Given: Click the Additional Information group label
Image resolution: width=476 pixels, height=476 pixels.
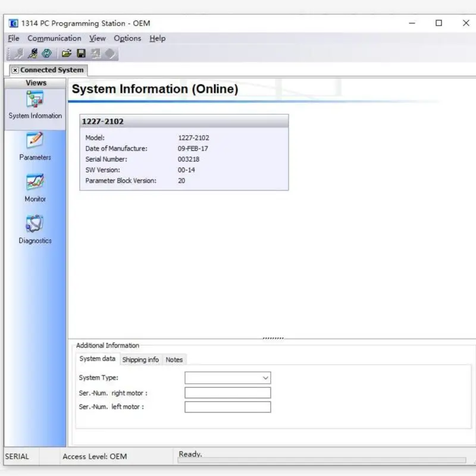Looking at the screenshot, I should [108, 346].
